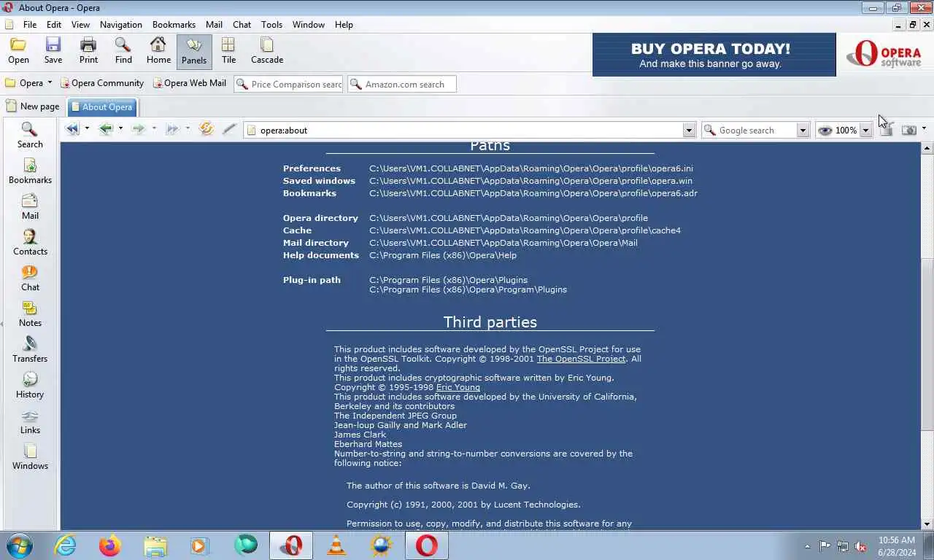
Task: Open the Chat panel in sidebar
Action: (x=30, y=279)
